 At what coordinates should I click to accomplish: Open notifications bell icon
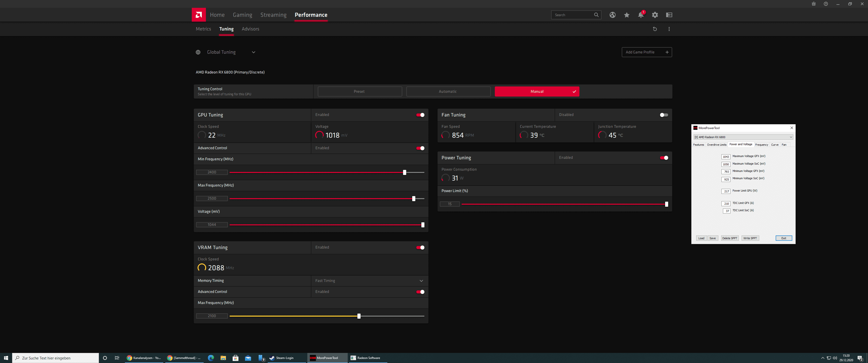pos(641,15)
